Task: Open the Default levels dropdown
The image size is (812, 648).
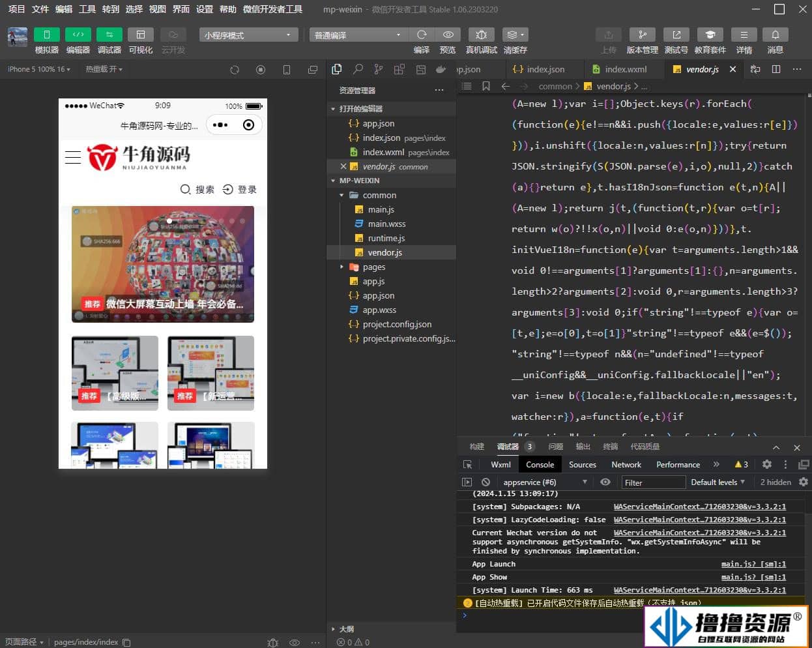Action: click(718, 482)
